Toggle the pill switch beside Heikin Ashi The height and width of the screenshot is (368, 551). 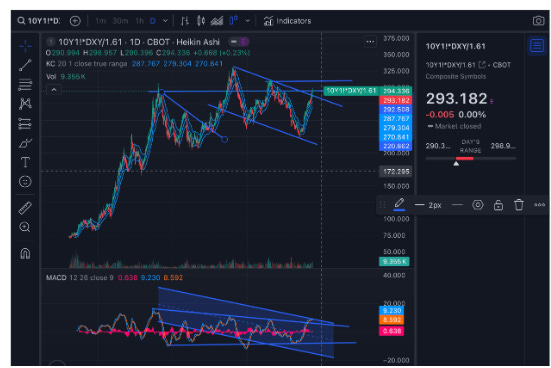[x=239, y=42]
